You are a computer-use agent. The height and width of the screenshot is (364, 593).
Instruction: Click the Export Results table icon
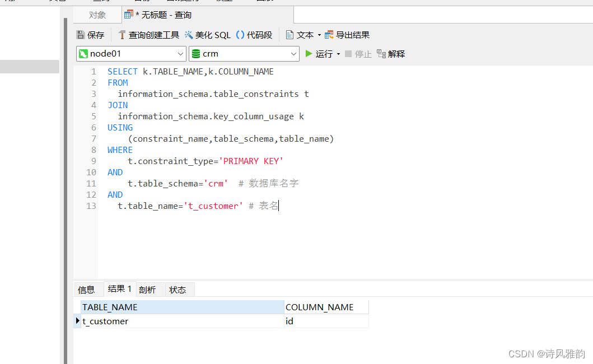329,35
